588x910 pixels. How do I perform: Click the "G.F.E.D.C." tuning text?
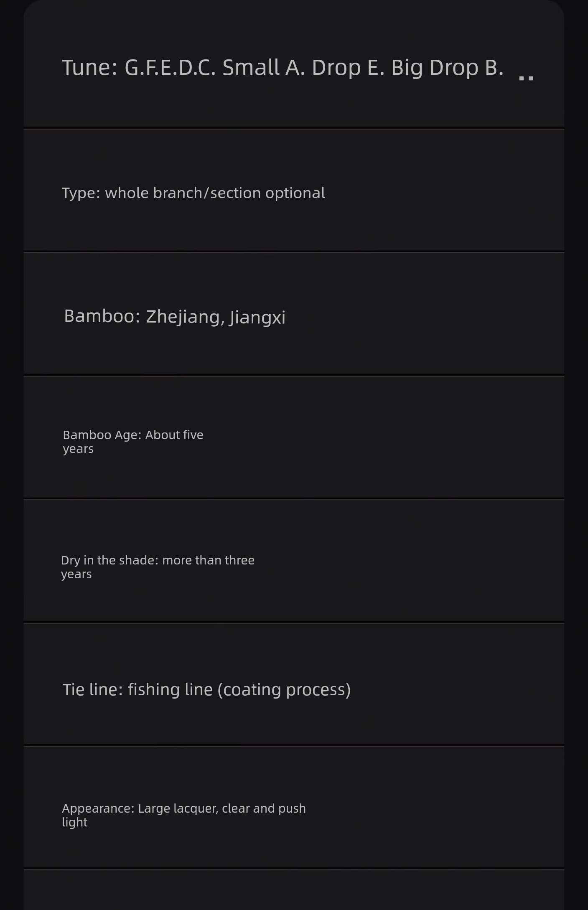[x=170, y=68]
